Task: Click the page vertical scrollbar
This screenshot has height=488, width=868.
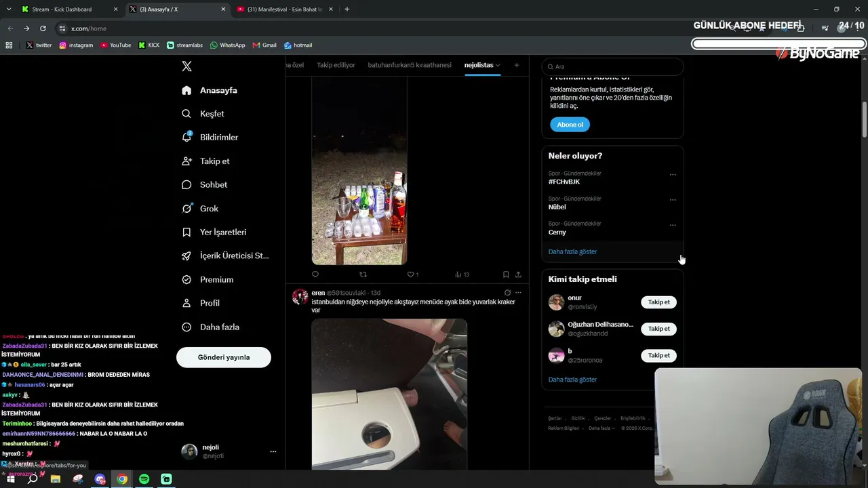Action: pos(865,119)
